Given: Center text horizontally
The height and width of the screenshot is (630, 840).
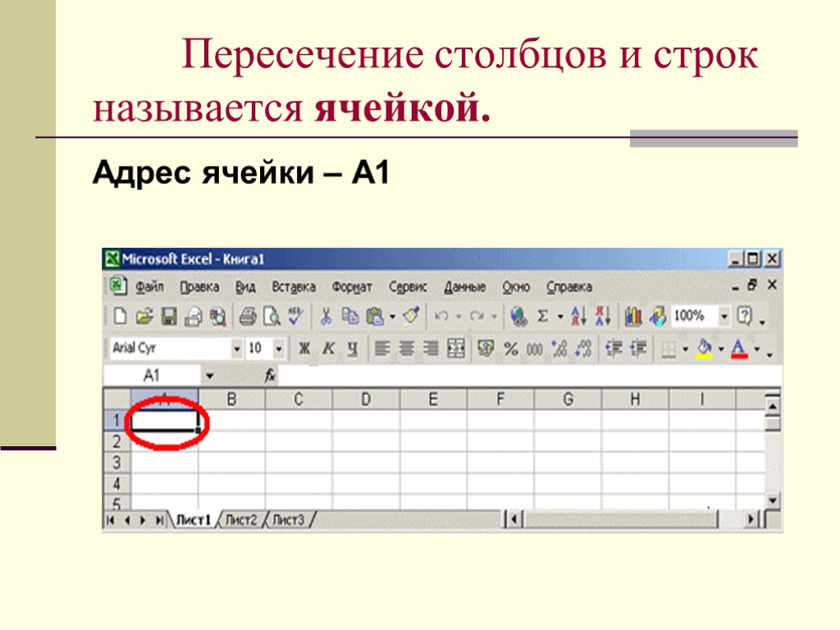Looking at the screenshot, I should point(407,349).
